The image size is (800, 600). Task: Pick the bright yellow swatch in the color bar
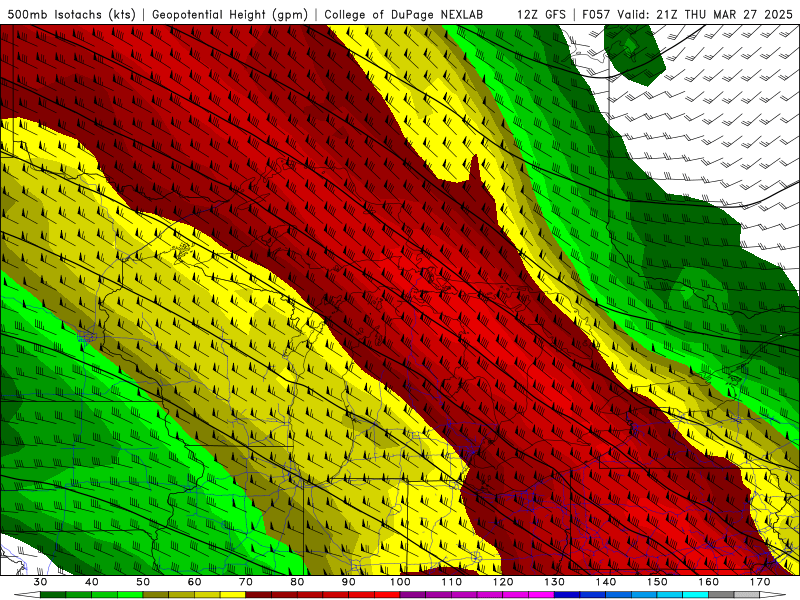233,595
